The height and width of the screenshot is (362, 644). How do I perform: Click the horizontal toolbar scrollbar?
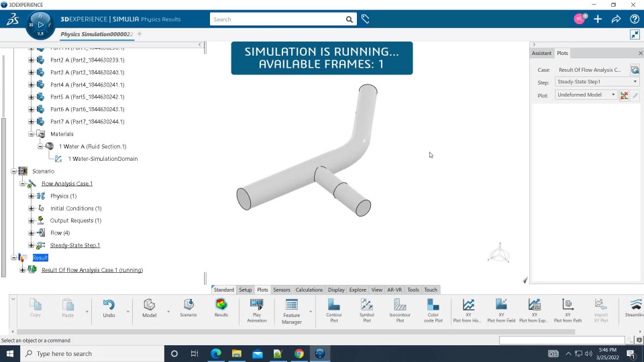pyautogui.click(x=296, y=332)
